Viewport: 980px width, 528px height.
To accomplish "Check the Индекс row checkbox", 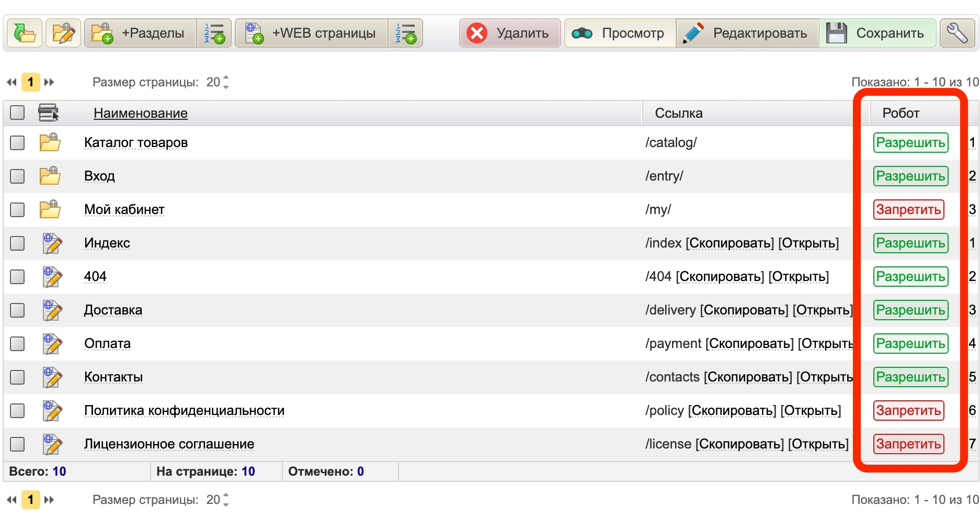I will tap(17, 243).
